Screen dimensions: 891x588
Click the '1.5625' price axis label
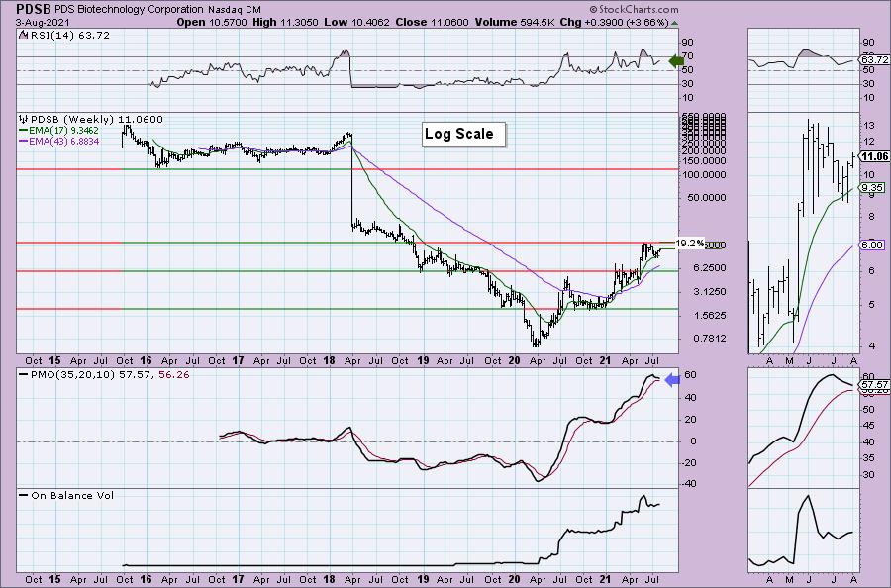pyautogui.click(x=708, y=316)
